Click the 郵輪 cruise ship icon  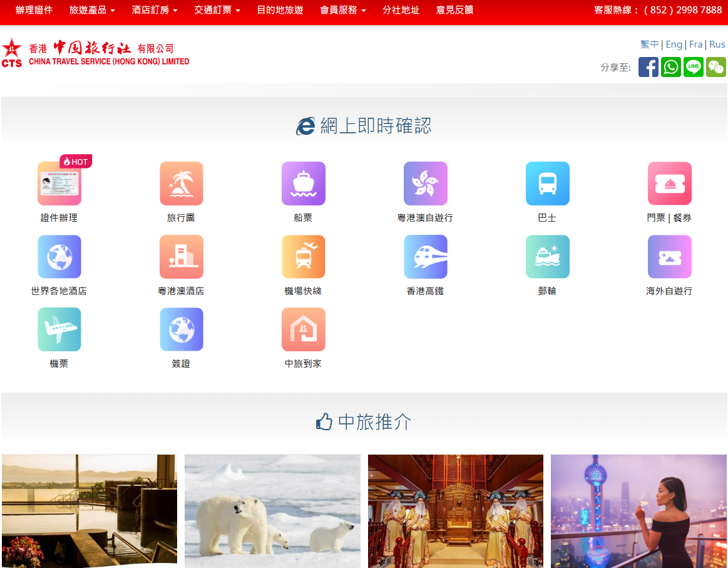[x=548, y=257]
